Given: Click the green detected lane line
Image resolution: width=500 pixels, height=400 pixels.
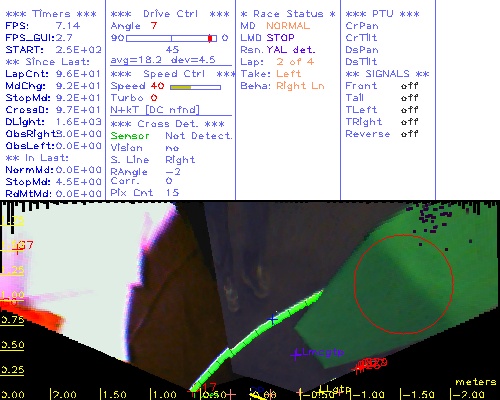Looking at the screenshot, I should point(257,340).
